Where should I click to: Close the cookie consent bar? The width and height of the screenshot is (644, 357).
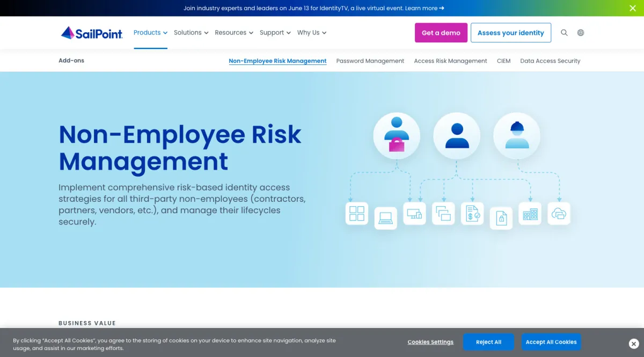coord(633,344)
